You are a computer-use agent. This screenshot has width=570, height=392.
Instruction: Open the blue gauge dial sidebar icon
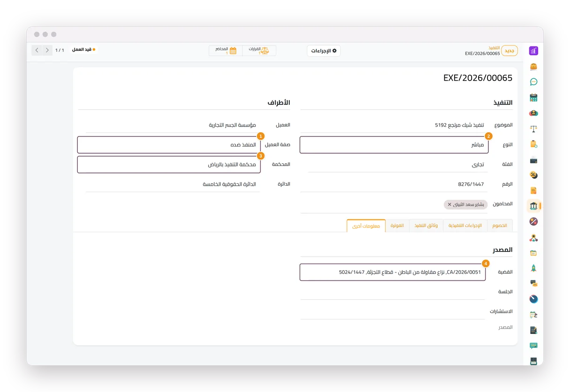click(x=533, y=299)
